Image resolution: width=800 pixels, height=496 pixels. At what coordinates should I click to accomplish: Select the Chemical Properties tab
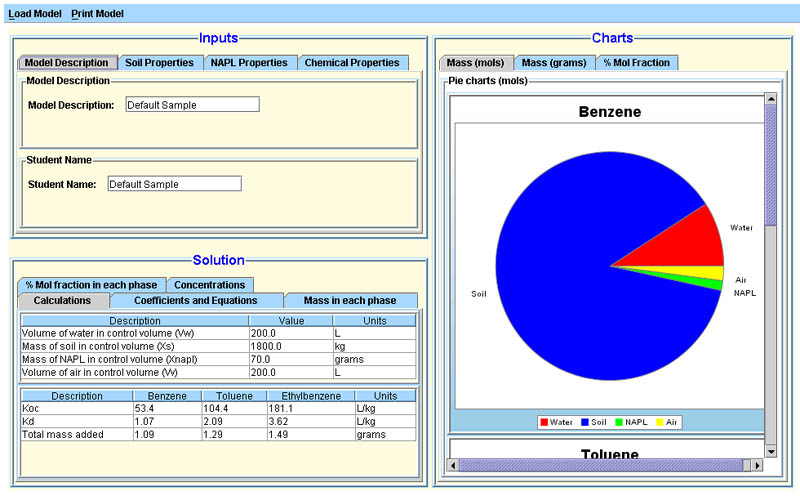tap(352, 62)
